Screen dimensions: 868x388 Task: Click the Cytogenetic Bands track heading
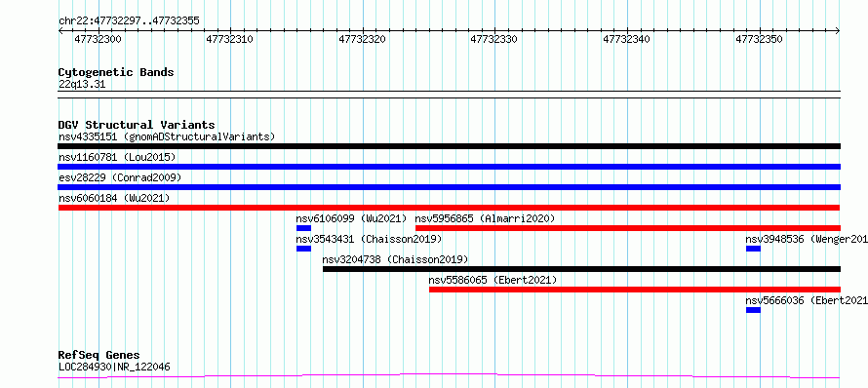[116, 72]
